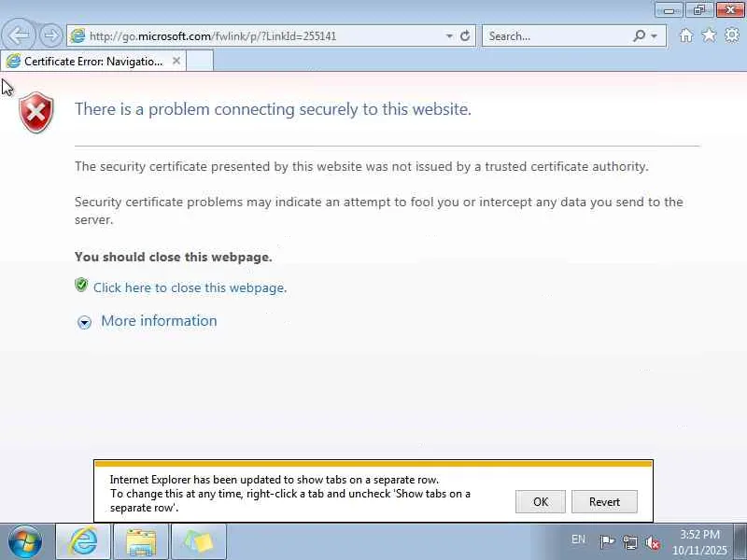Close the Certificate Error tab

[176, 61]
